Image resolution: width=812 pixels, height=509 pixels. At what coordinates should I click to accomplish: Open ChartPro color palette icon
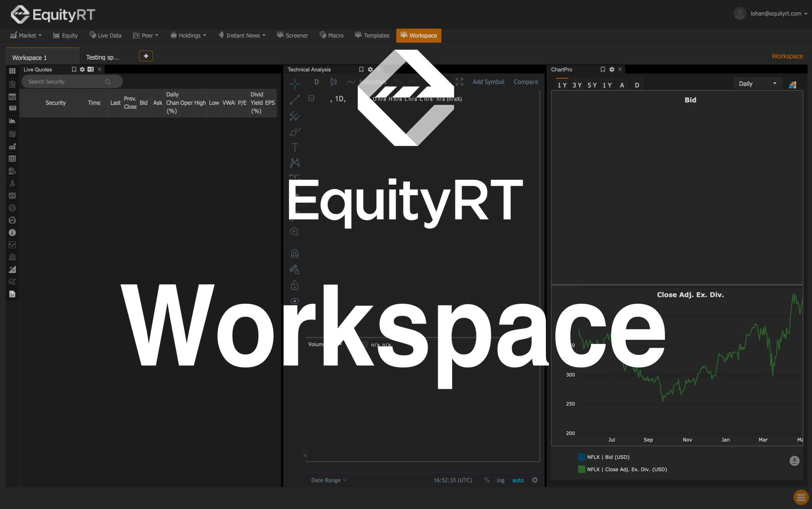[x=792, y=85]
